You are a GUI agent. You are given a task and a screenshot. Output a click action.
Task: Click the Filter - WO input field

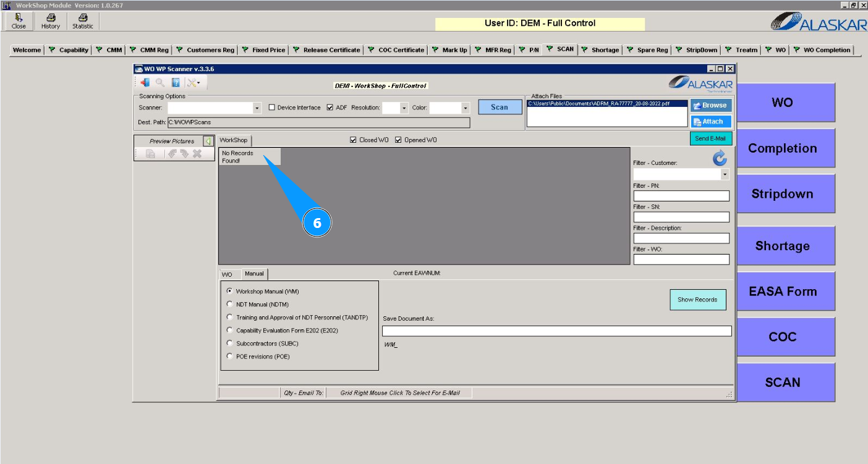681,259
